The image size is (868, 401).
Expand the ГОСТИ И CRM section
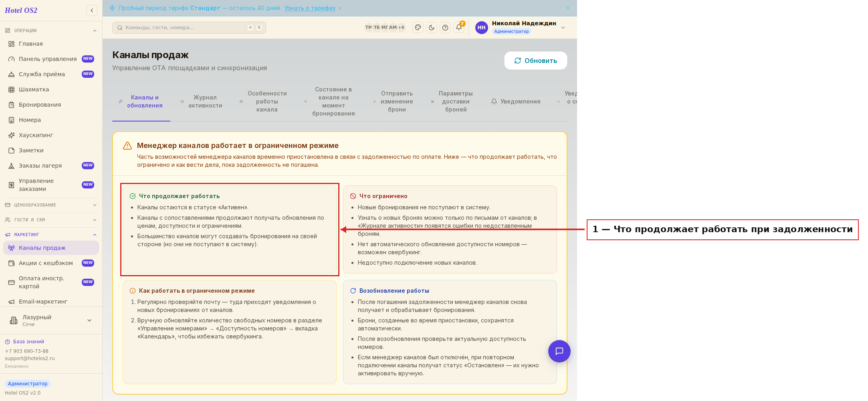(50, 220)
